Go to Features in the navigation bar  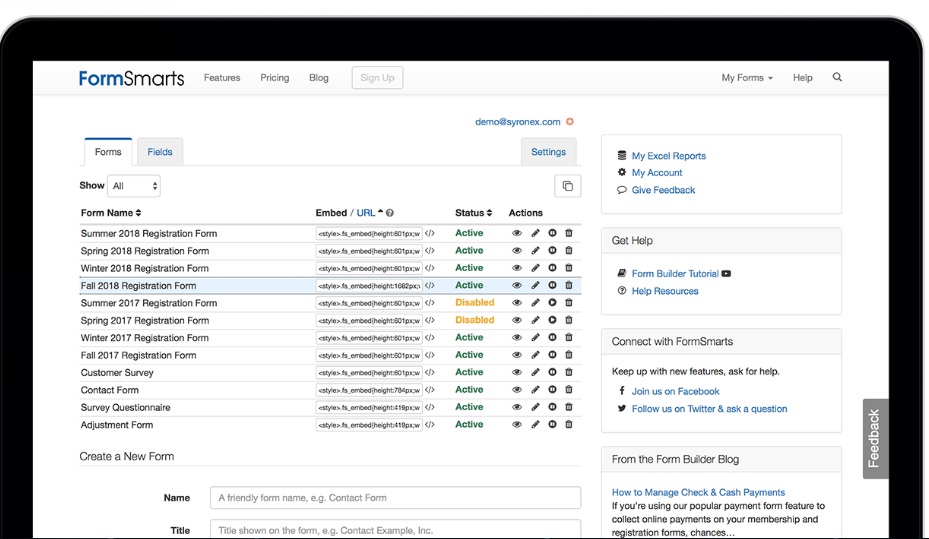tap(222, 78)
